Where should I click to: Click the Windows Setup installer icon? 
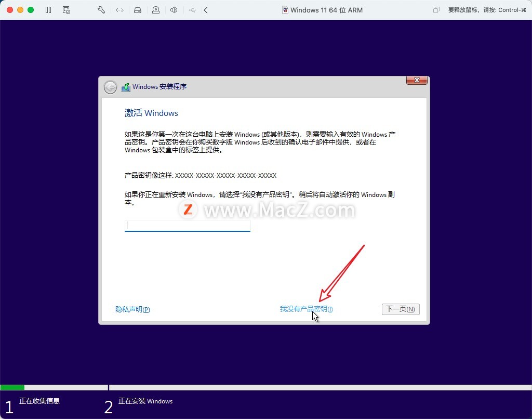click(126, 87)
